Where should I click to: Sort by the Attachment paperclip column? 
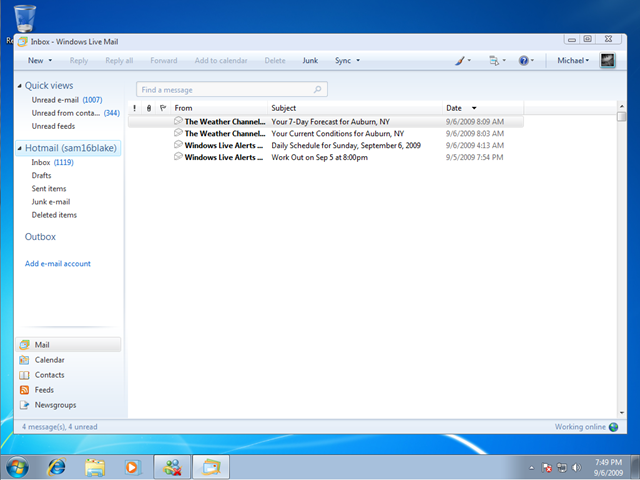click(x=149, y=108)
